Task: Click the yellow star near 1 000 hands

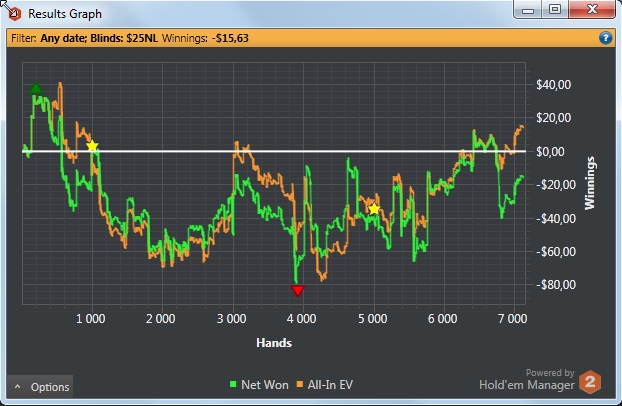Action: coord(92,146)
